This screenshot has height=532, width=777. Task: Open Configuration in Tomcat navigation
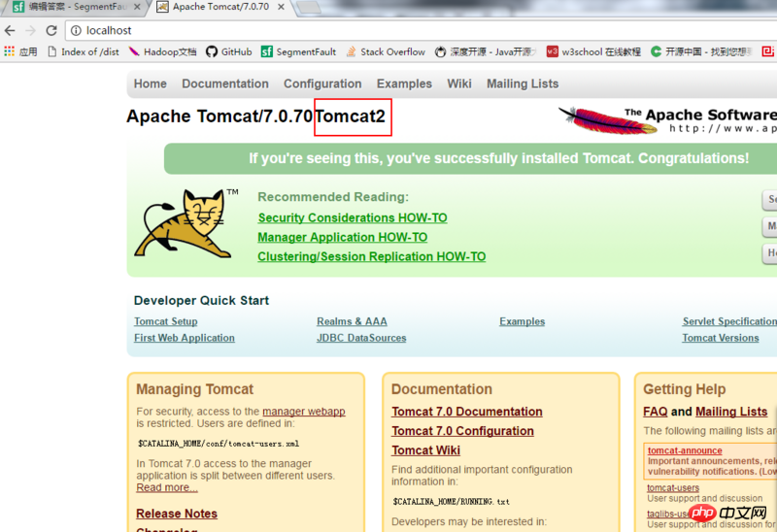tap(322, 83)
